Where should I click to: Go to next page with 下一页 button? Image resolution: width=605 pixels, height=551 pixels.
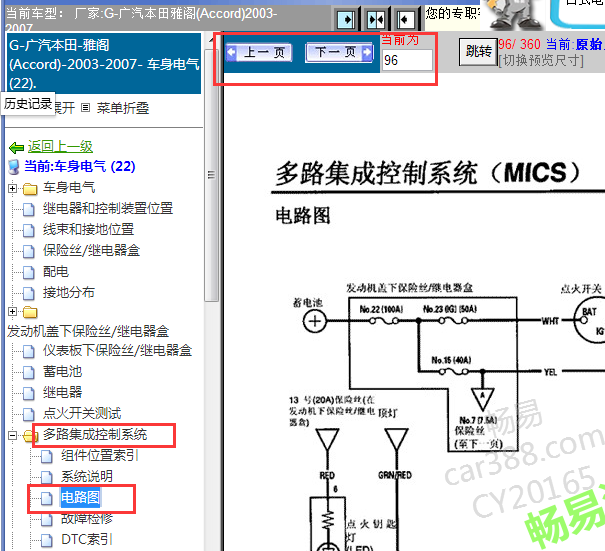pyautogui.click(x=339, y=52)
